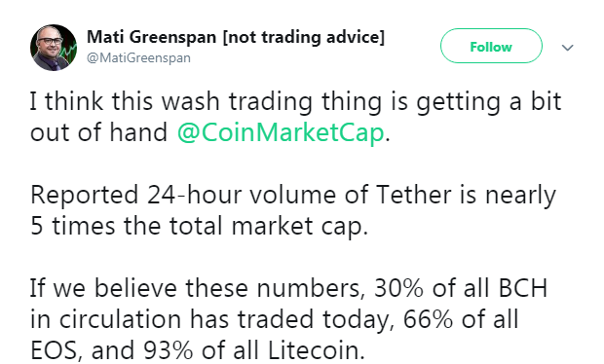Click the word 'EOS' in tweet

click(56, 350)
